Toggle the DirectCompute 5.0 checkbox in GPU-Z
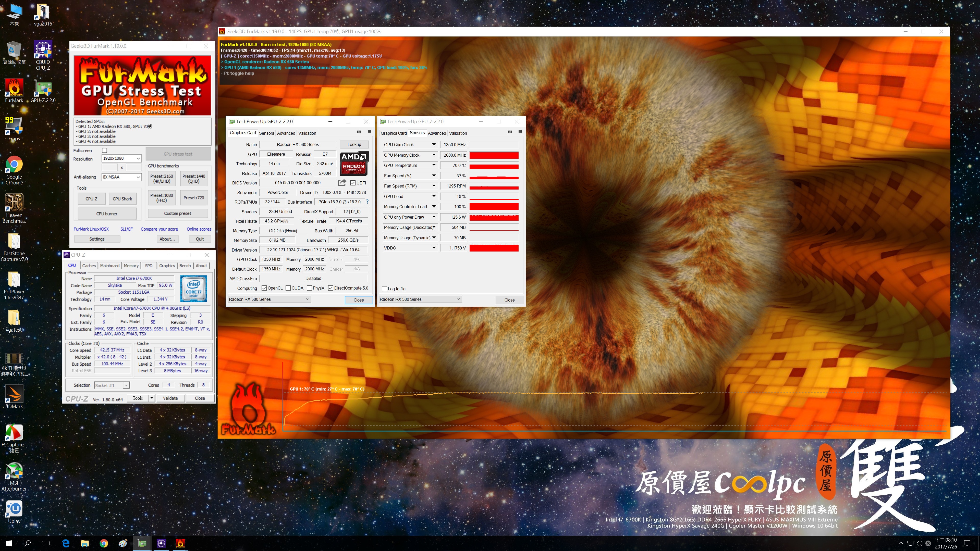The height and width of the screenshot is (551, 980). (330, 288)
